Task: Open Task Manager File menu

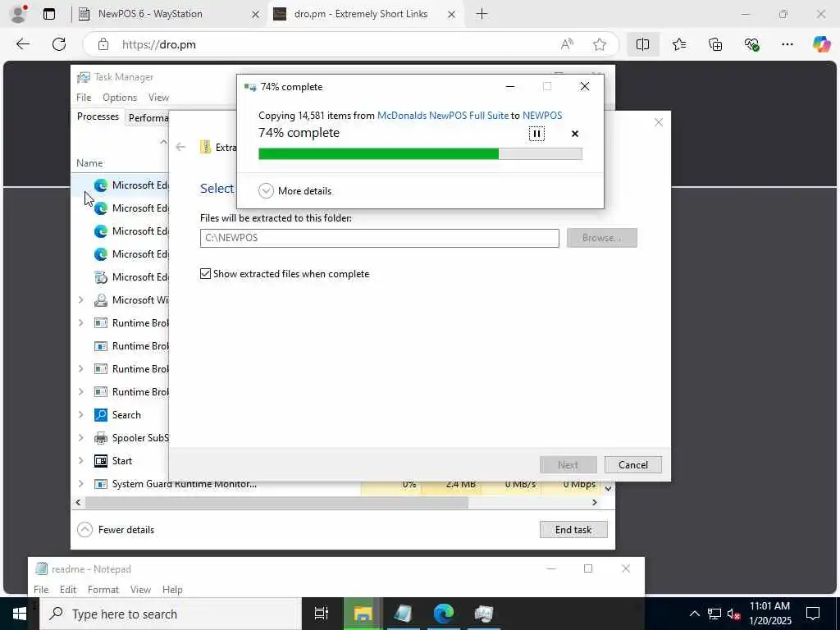Action: pos(84,98)
